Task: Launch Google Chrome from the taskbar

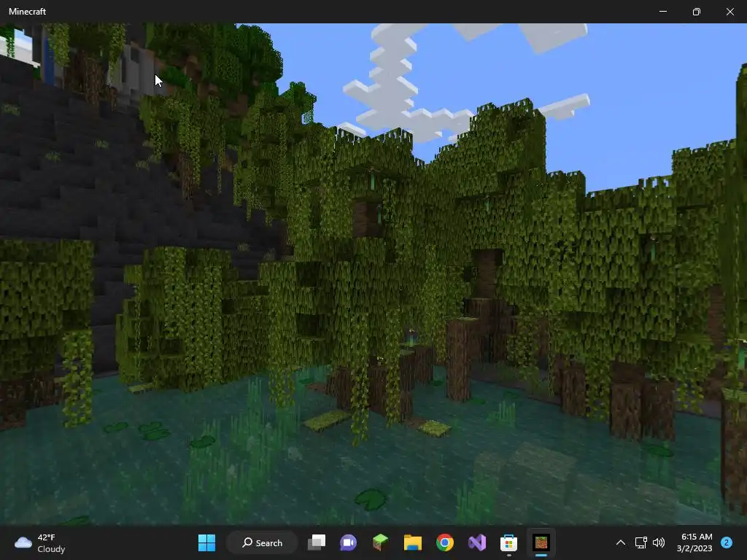Action: pos(445,542)
